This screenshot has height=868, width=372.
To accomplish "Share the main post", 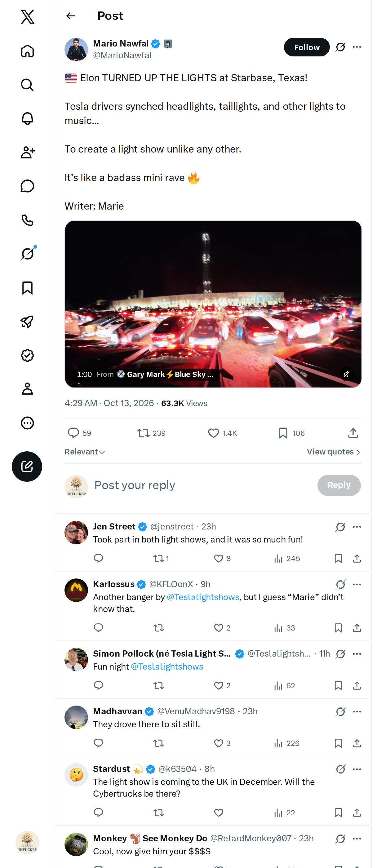I will [353, 433].
